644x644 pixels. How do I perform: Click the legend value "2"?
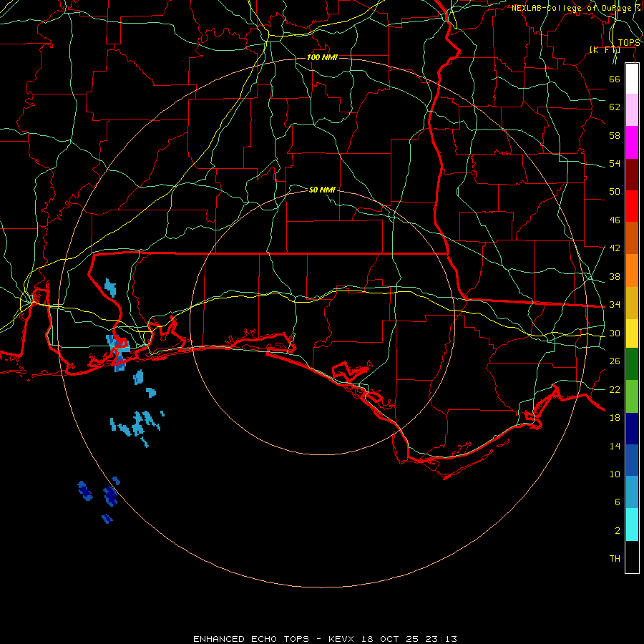618,531
